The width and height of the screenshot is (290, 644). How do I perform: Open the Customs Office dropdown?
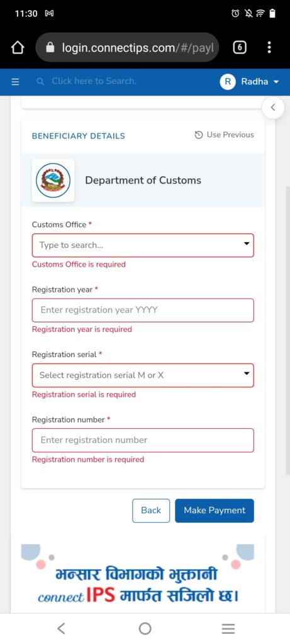(143, 245)
